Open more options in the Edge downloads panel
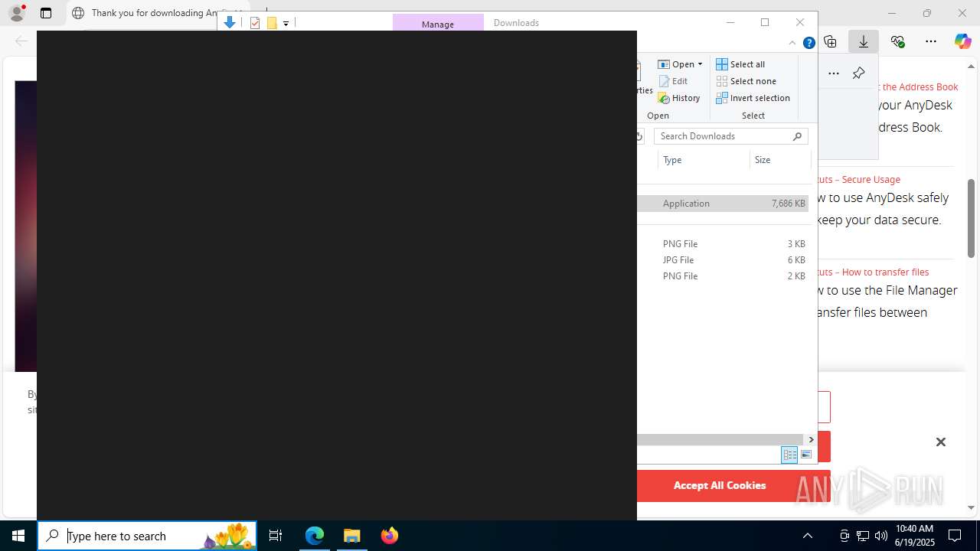This screenshot has width=980, height=551. [x=834, y=73]
